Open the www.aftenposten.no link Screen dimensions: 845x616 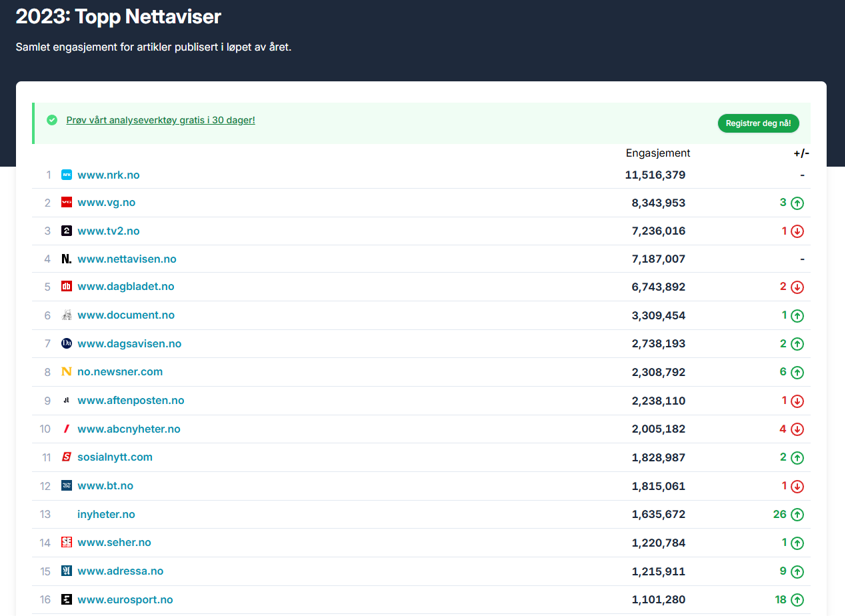point(130,400)
